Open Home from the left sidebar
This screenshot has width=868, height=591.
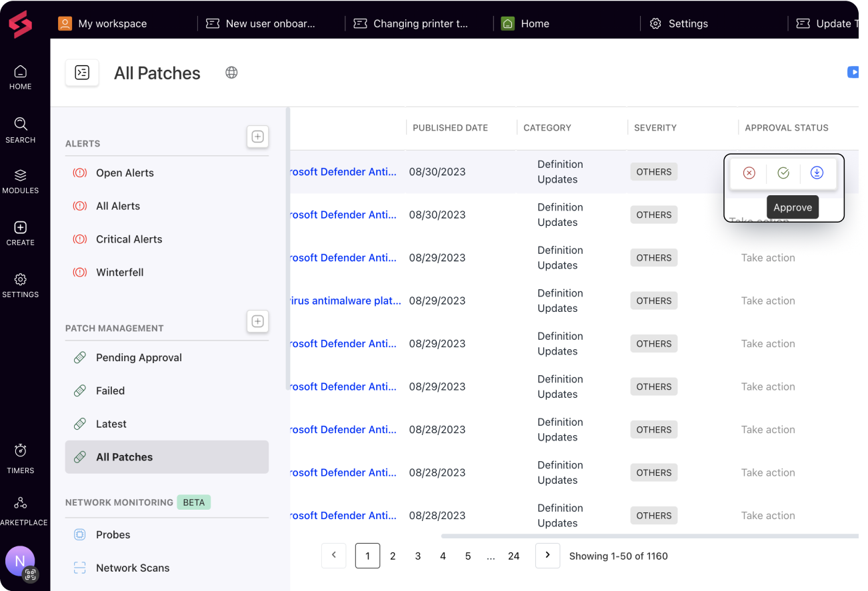click(20, 77)
